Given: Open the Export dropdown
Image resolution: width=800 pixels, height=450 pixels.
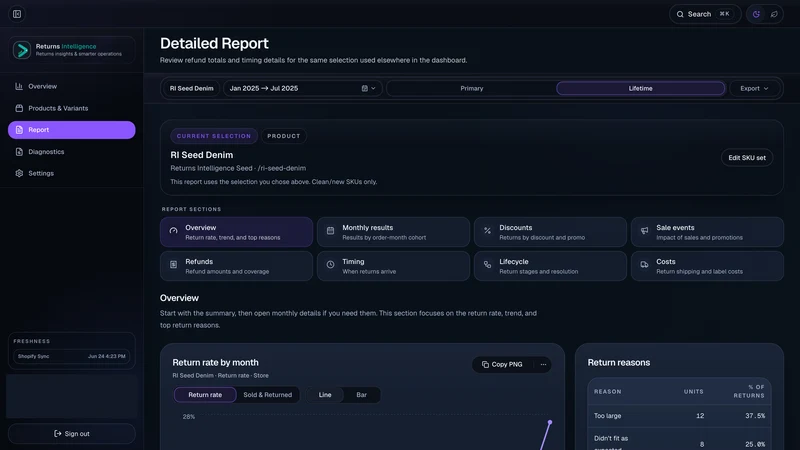Looking at the screenshot, I should point(754,88).
